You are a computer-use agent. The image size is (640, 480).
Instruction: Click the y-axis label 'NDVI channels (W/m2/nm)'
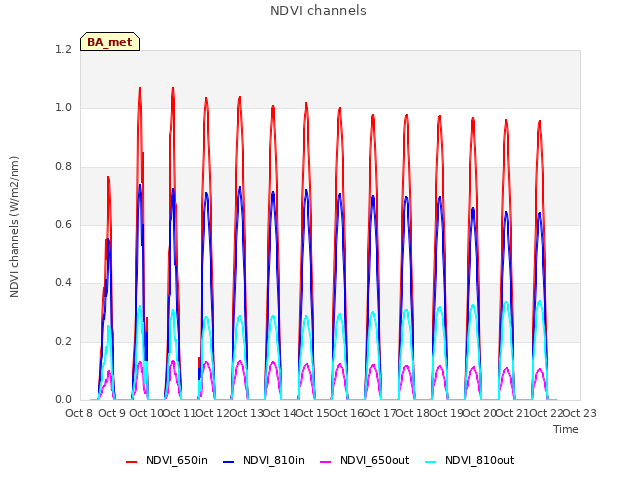click(x=14, y=227)
